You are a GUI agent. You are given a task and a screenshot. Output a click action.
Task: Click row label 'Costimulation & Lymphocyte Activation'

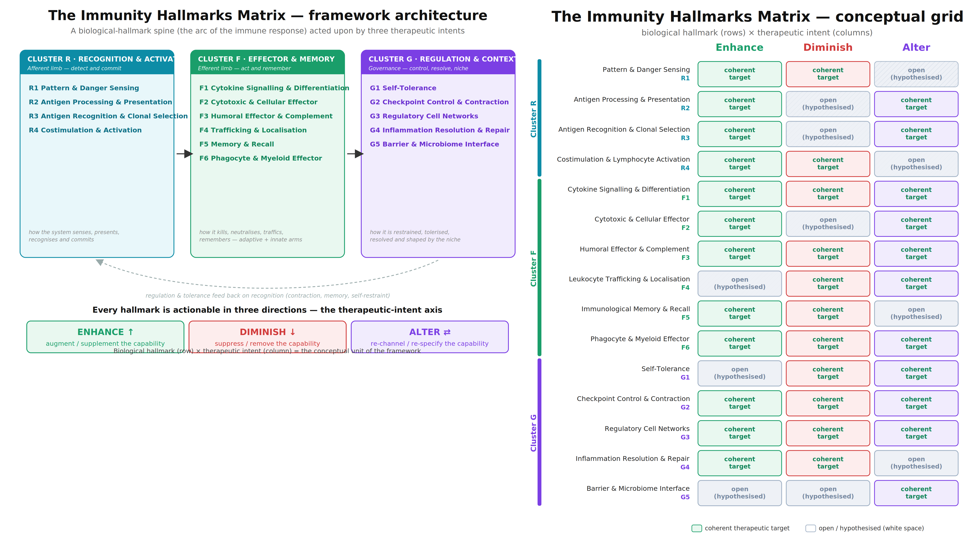[x=623, y=159]
